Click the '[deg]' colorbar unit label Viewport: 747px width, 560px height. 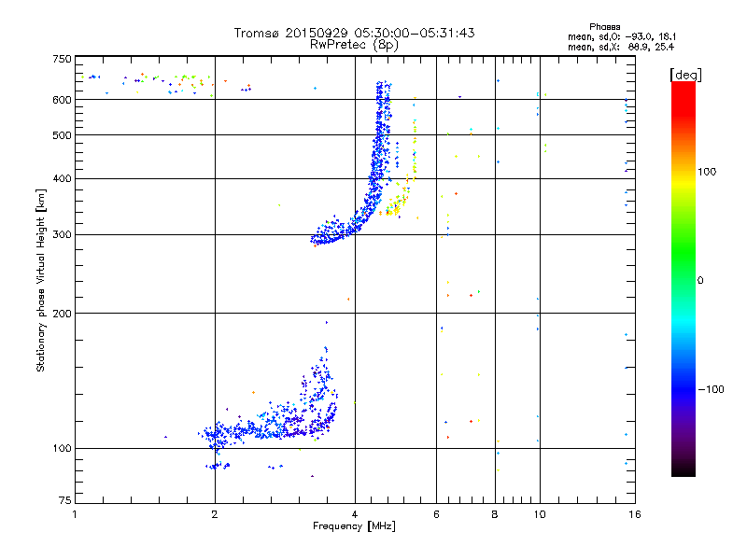pos(685,75)
